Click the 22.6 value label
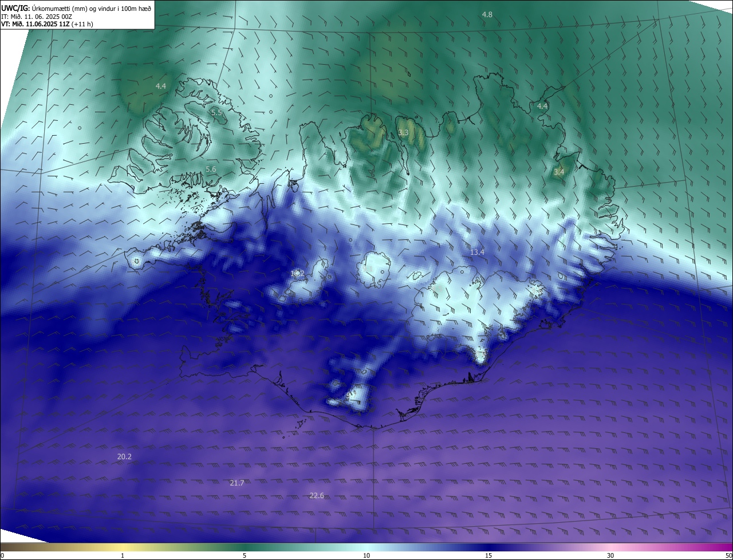This screenshot has width=733, height=560. click(317, 495)
